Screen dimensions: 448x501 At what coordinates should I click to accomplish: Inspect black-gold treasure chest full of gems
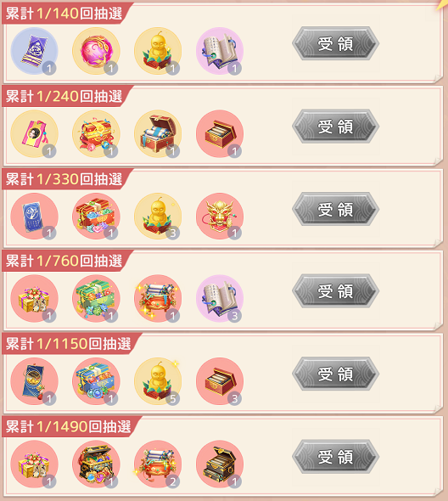tap(96, 464)
